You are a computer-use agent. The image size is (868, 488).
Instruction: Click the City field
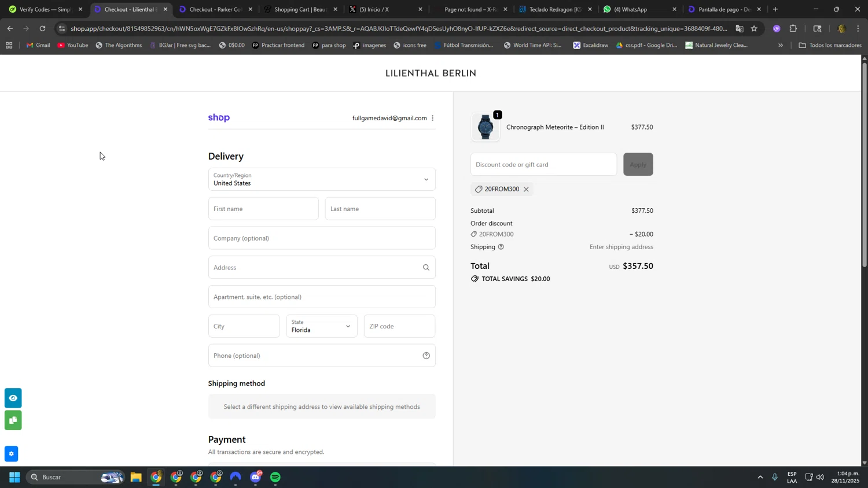tap(244, 326)
